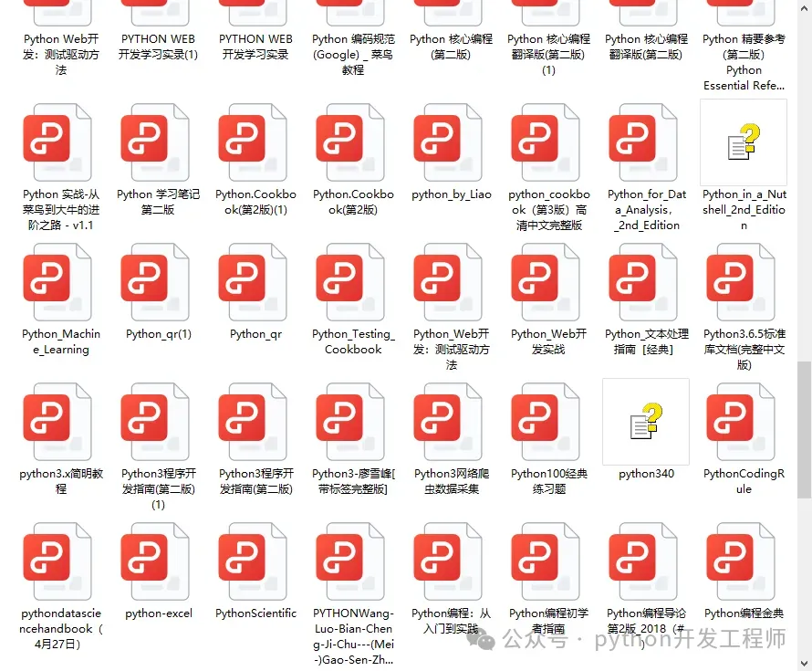Click the scrollbar down arrow

click(804, 663)
